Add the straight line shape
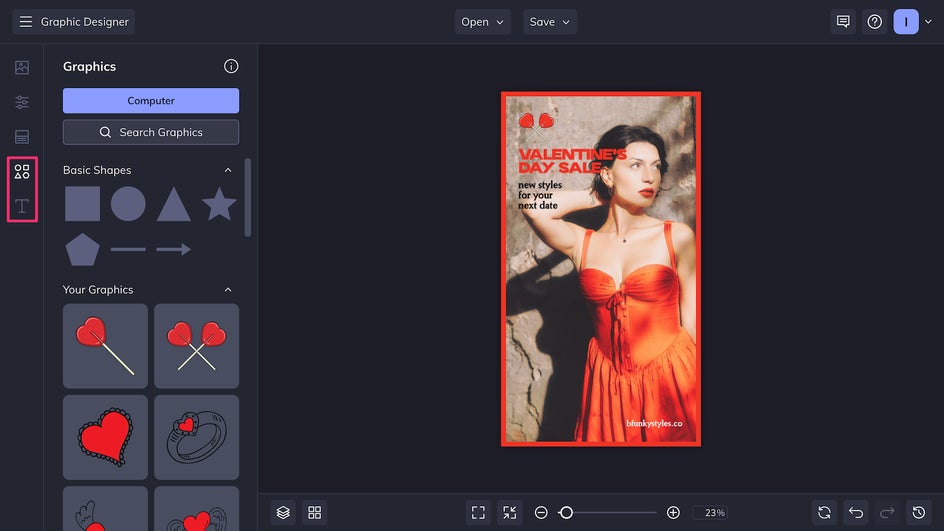The height and width of the screenshot is (531, 944). 128,249
